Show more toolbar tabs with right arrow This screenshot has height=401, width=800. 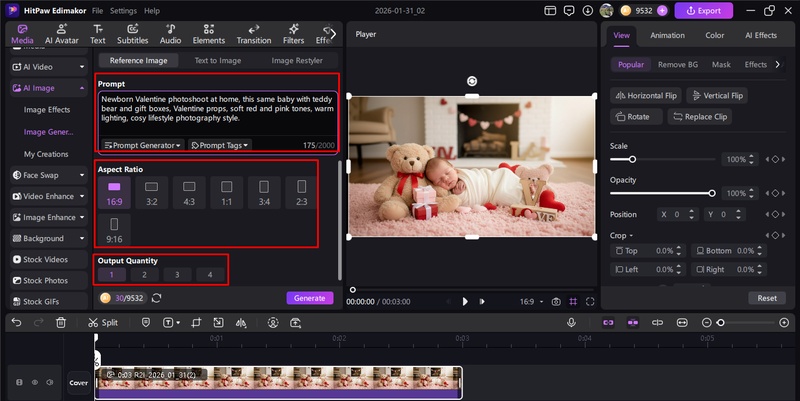coord(333,34)
